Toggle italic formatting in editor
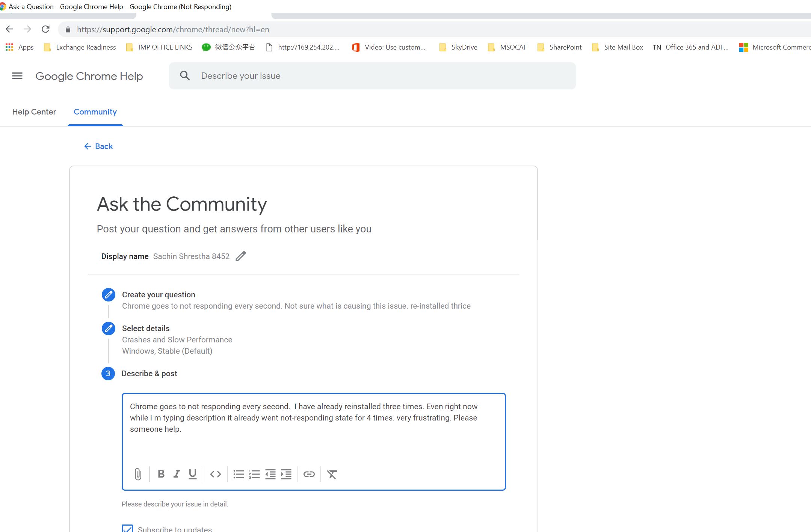This screenshot has height=532, width=811. click(177, 474)
